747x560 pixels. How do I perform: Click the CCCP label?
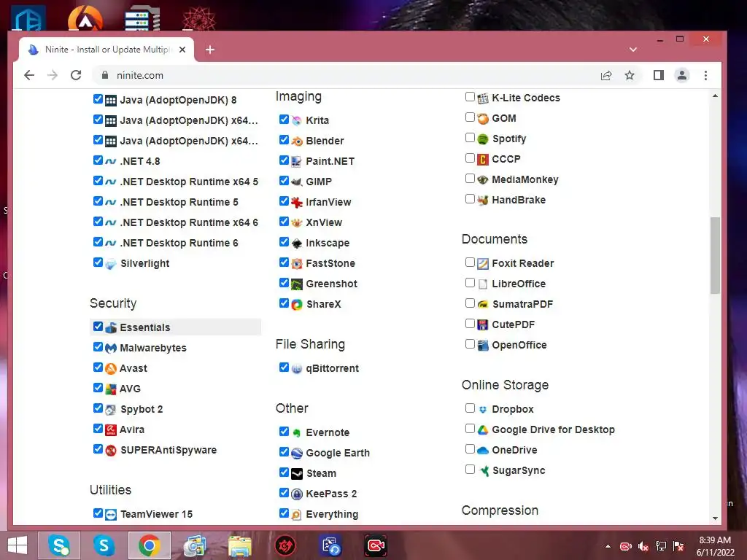pos(506,159)
